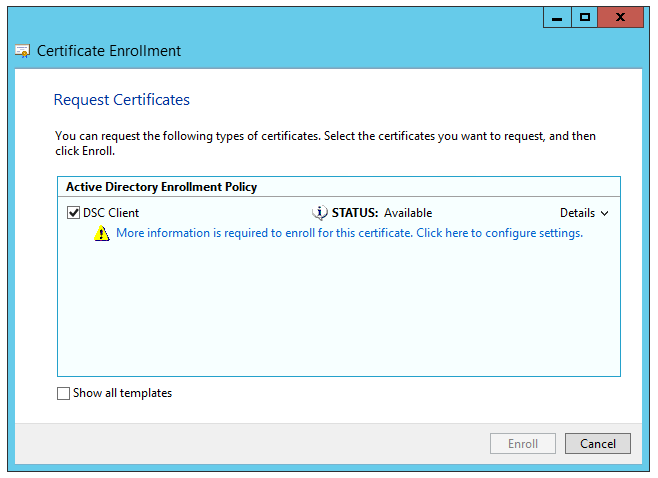This screenshot has width=658, height=478.
Task: Minimize the Certificate Enrollment window
Action: pos(557,17)
